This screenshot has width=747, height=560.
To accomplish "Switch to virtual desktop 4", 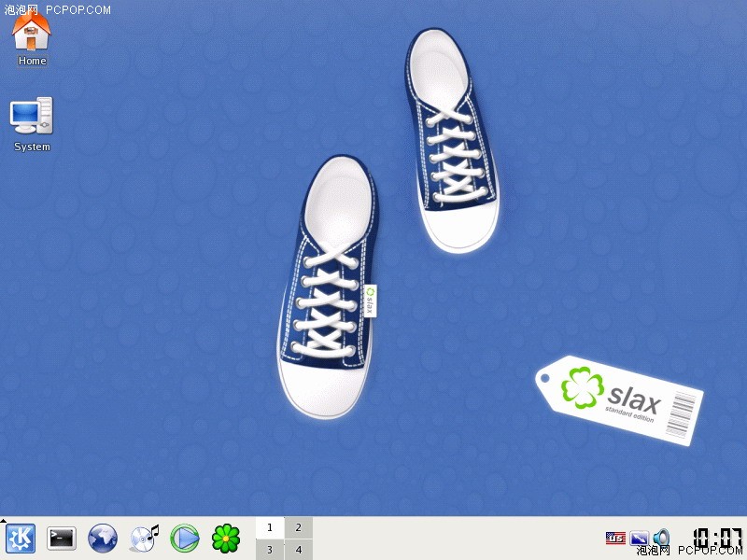I will [299, 550].
